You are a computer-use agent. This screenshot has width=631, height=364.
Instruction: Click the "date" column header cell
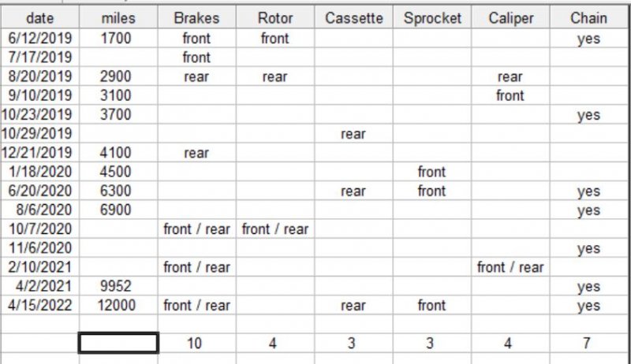coord(39,18)
